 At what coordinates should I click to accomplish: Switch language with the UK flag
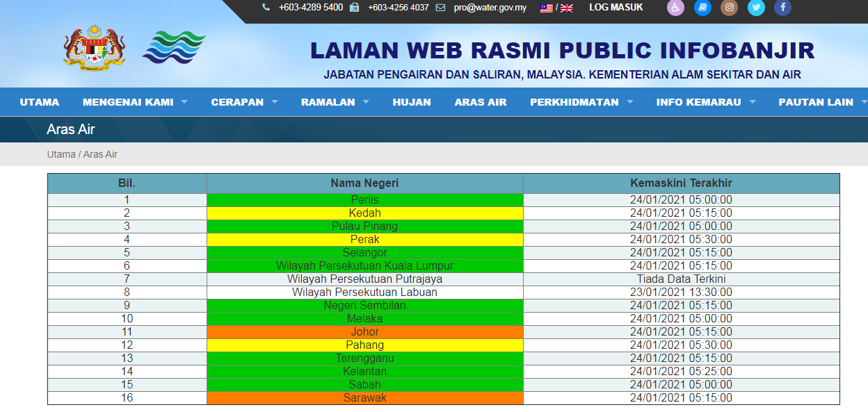[x=567, y=8]
